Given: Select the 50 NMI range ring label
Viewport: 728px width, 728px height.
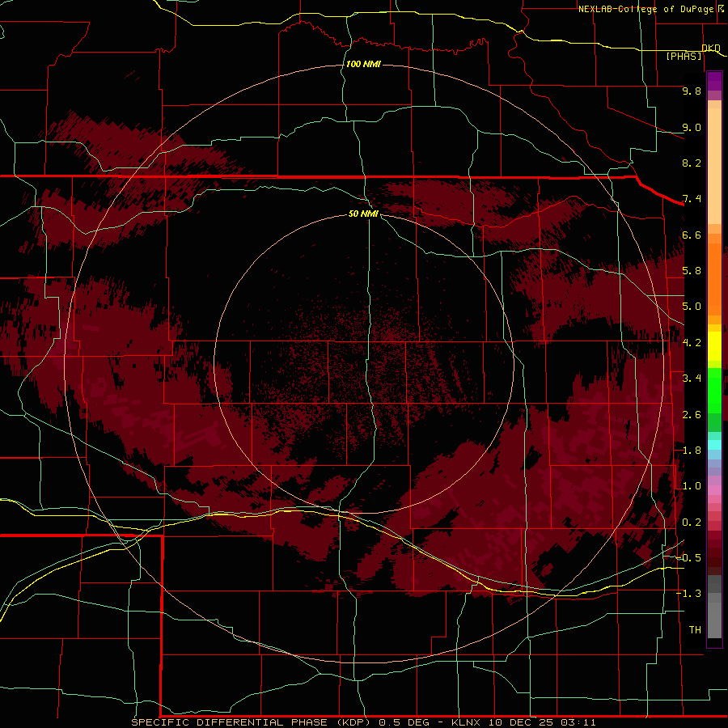Looking at the screenshot, I should click(363, 214).
